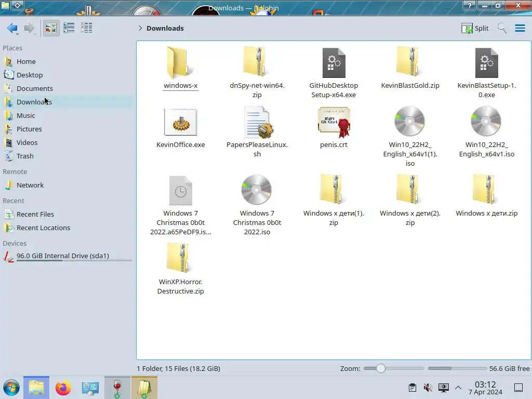
Task: Switch to Compact view mode
Action: click(x=69, y=28)
